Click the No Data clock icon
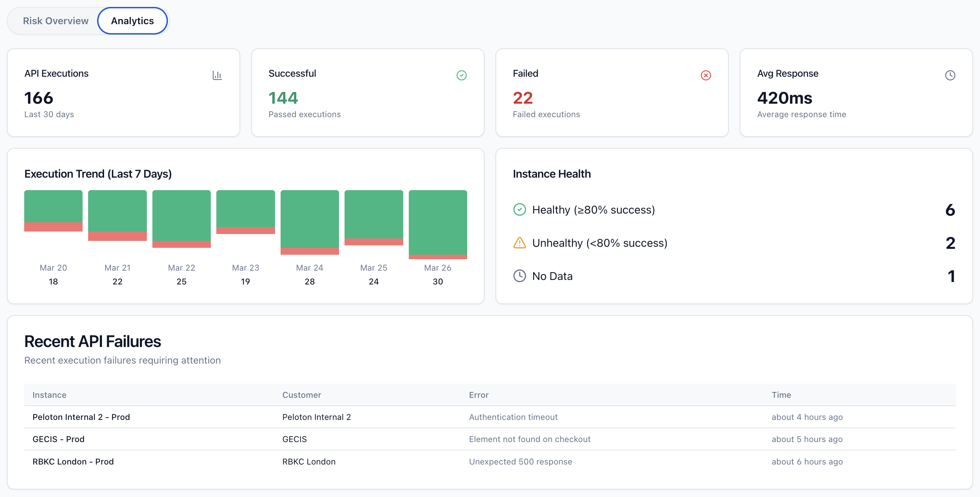The height and width of the screenshot is (497, 980). [x=519, y=275]
